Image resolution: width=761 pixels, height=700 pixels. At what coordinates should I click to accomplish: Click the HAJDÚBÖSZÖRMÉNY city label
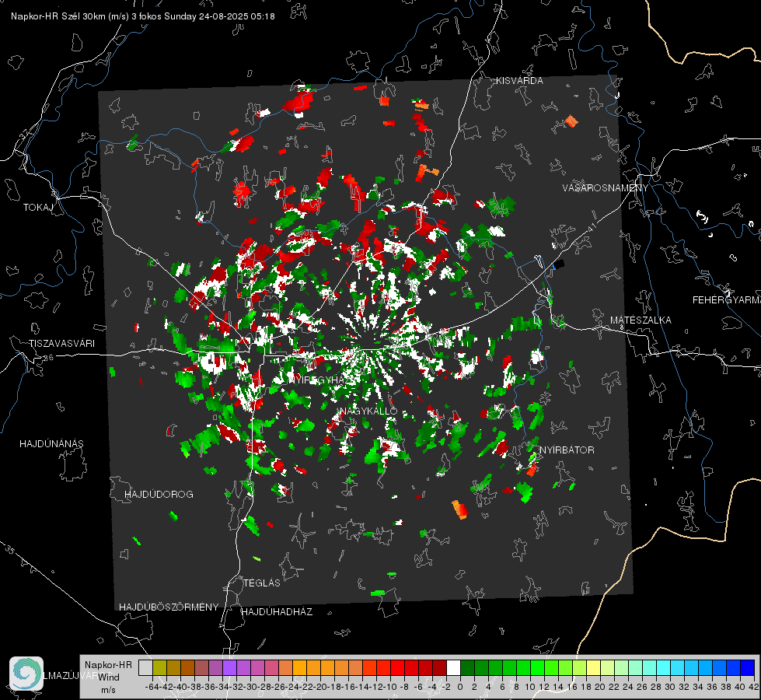[169, 607]
